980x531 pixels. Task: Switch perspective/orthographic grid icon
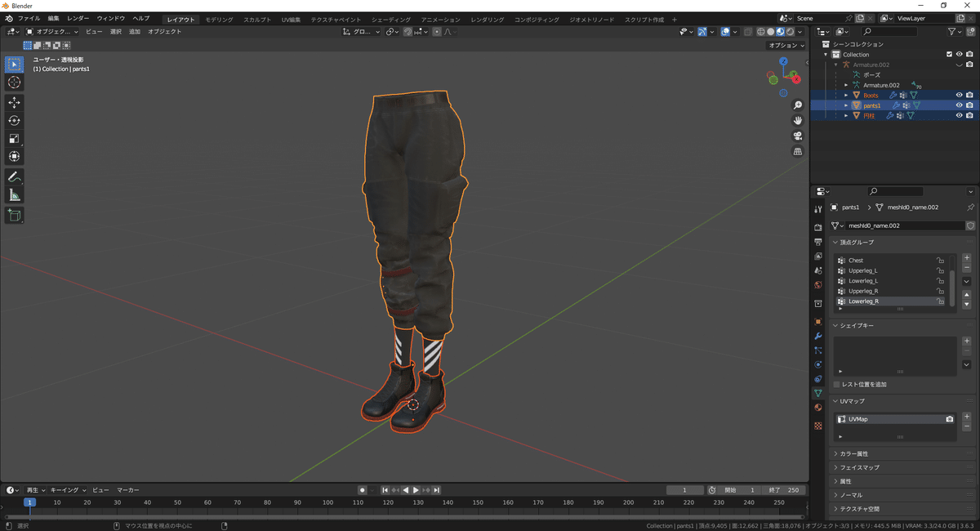[798, 152]
